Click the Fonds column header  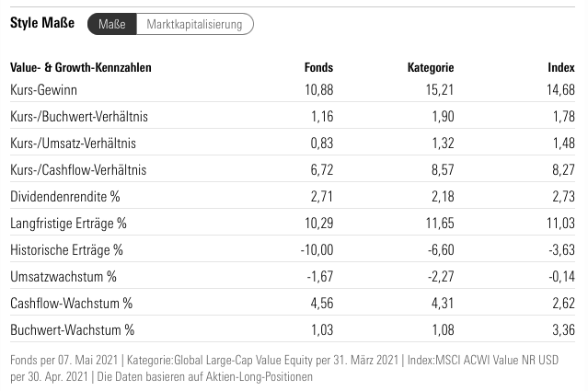point(318,67)
